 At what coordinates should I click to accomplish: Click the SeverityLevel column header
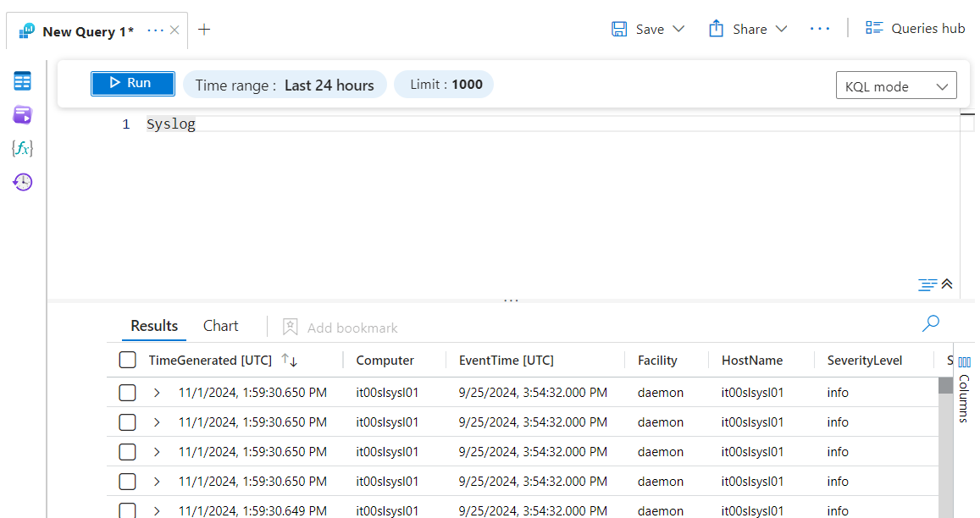[x=864, y=361]
